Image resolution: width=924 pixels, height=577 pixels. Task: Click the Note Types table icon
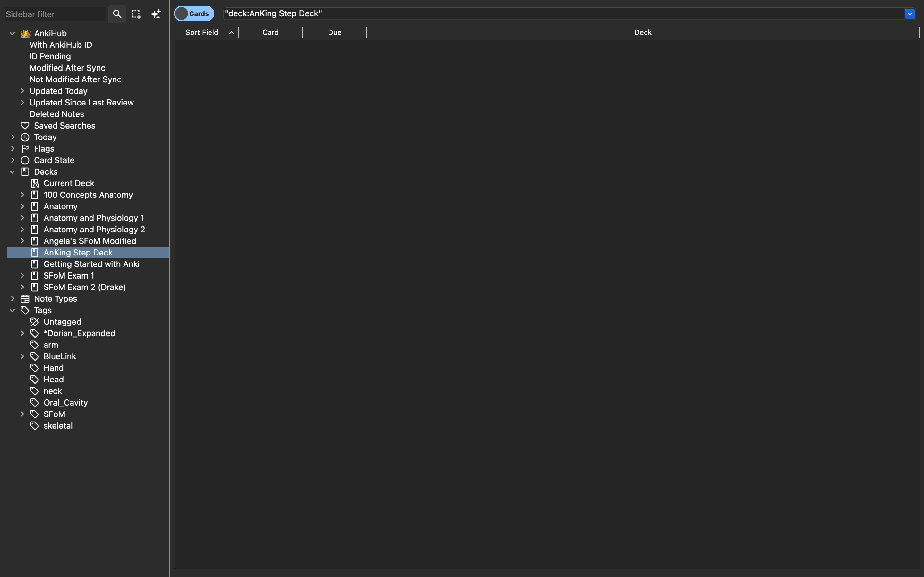[25, 299]
